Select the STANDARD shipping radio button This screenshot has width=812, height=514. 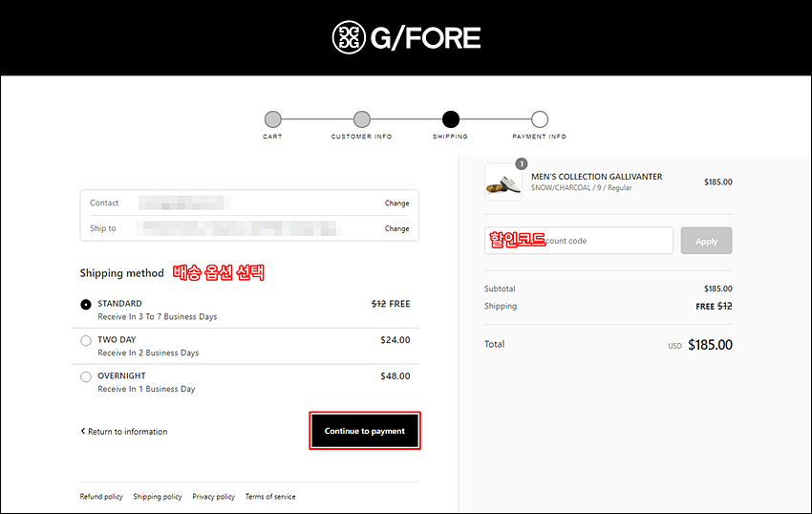point(86,305)
